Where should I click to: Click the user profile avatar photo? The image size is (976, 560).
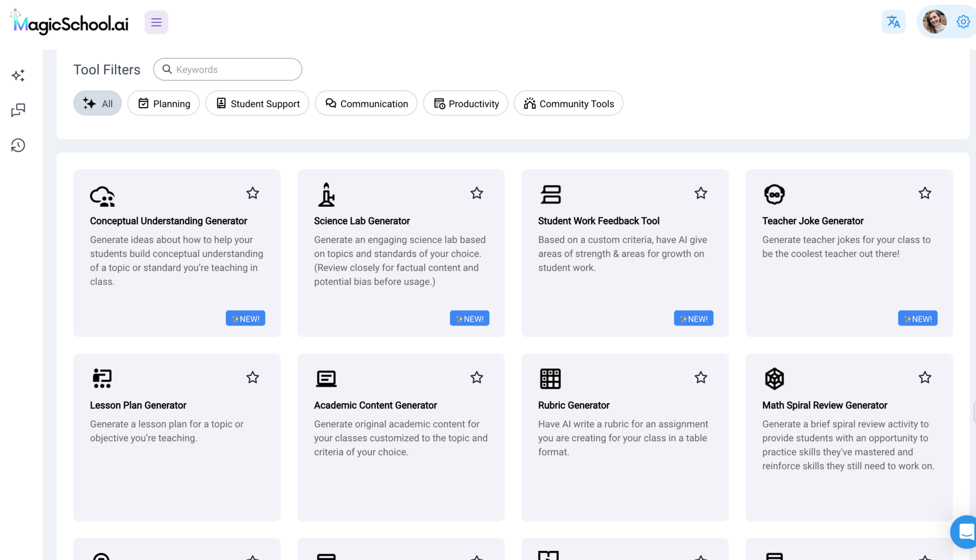point(934,22)
